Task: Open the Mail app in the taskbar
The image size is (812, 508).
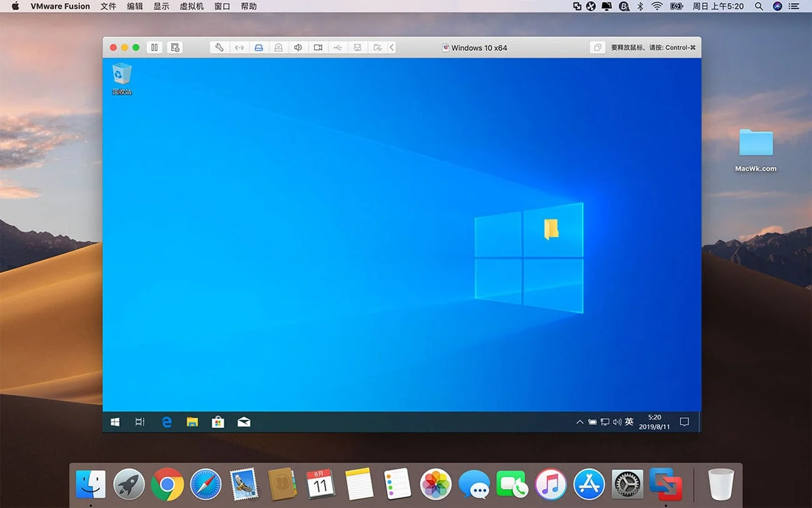Action: [x=243, y=422]
